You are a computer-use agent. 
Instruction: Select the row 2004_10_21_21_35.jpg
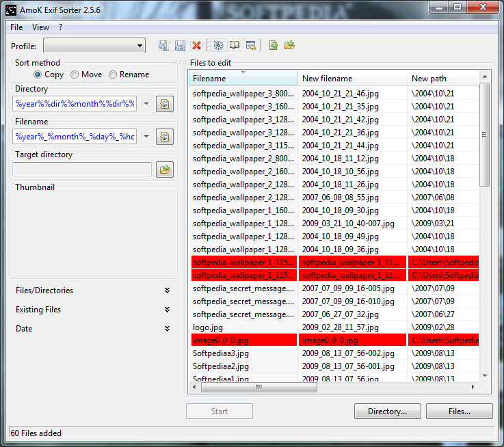tap(334, 107)
